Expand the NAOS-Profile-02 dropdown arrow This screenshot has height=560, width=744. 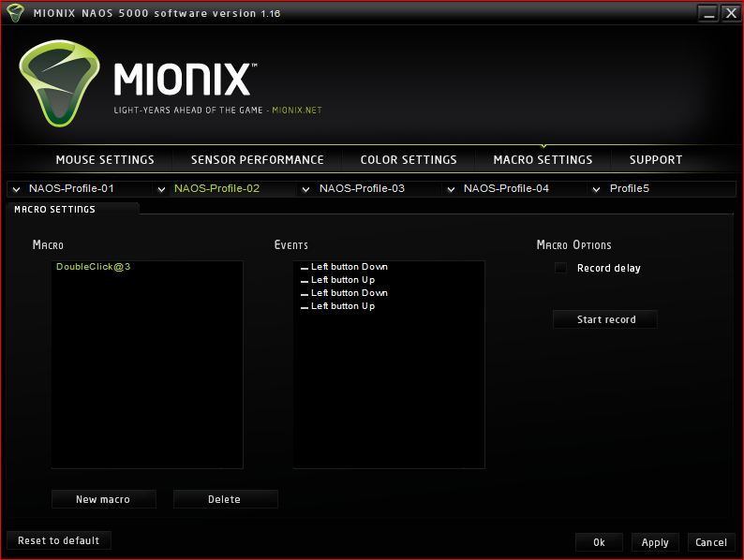[161, 189]
